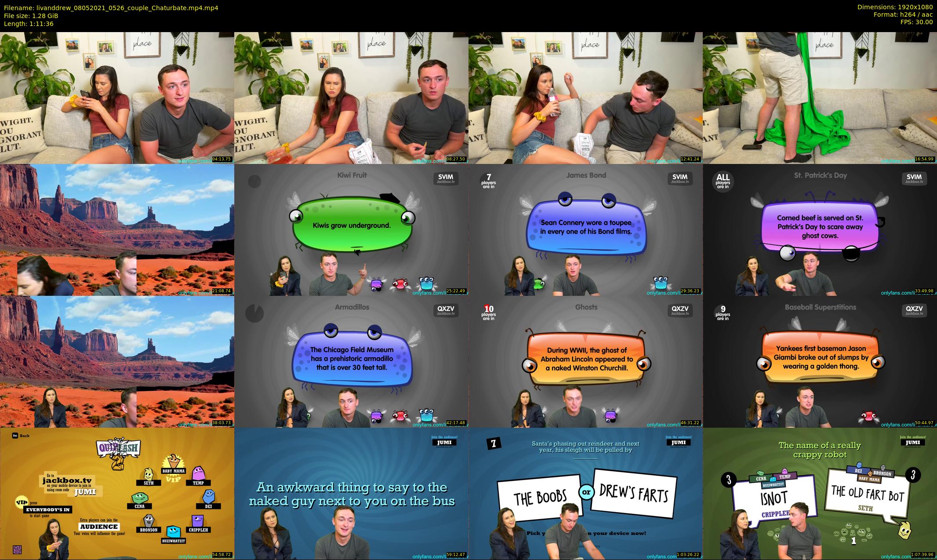Click the 'BABY MAMA' player name in lobby
Image resolution: width=937 pixels, height=560 pixels.
point(174,471)
